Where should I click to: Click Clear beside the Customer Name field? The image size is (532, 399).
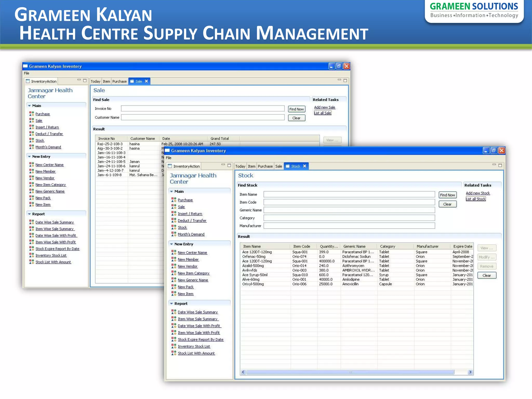297,118
